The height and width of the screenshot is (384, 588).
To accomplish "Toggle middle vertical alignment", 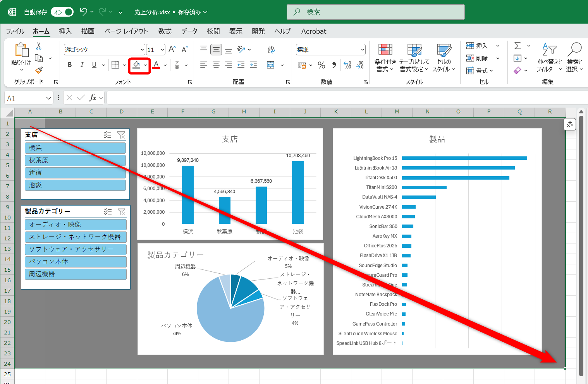I will [216, 50].
